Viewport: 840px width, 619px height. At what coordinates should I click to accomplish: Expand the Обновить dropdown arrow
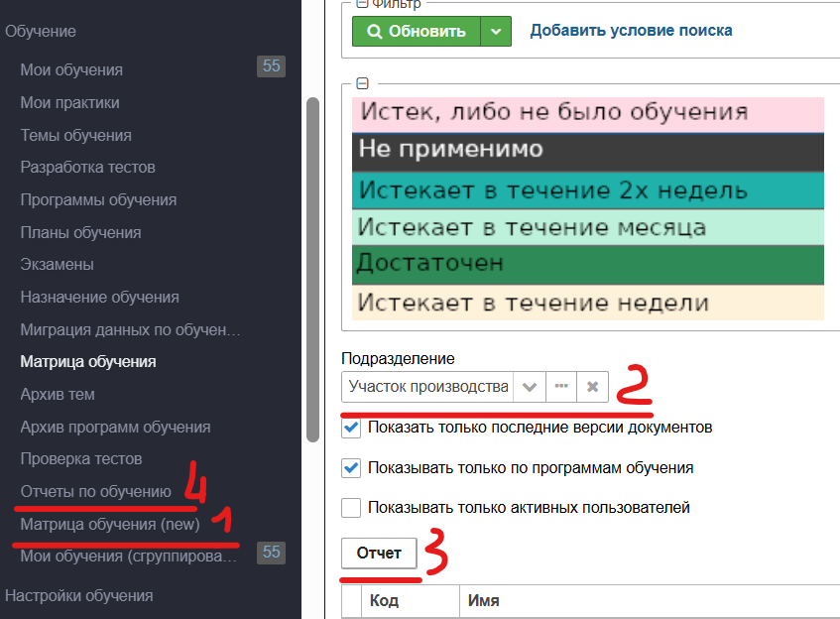pyautogui.click(x=496, y=31)
